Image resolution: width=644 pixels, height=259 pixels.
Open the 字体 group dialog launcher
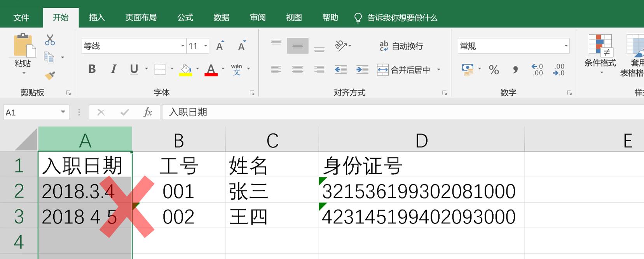(x=252, y=93)
